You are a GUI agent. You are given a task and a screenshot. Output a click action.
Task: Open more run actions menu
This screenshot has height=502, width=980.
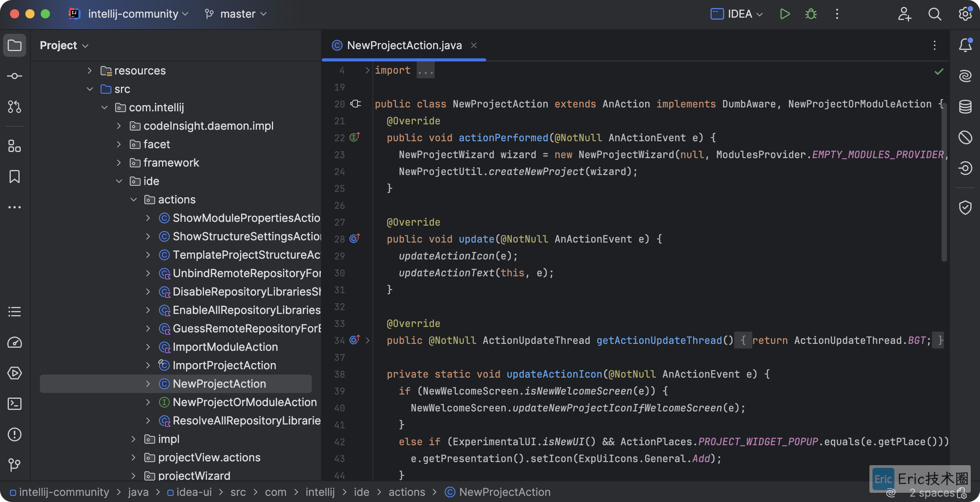[837, 14]
